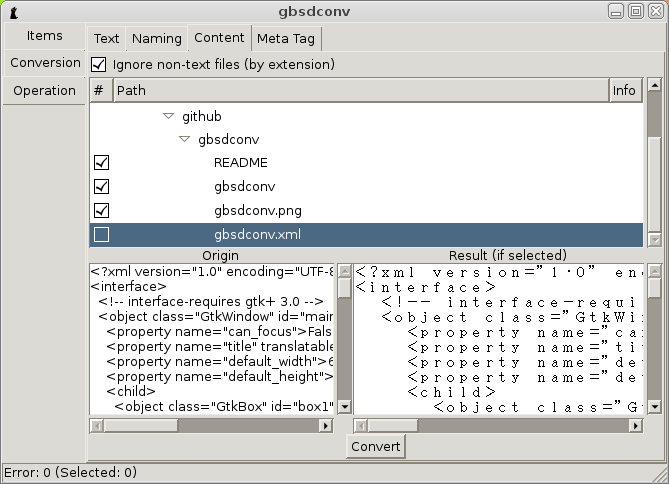Click Result pane horizontal scroll right arrow
669x484 pixels.
(x=636, y=426)
